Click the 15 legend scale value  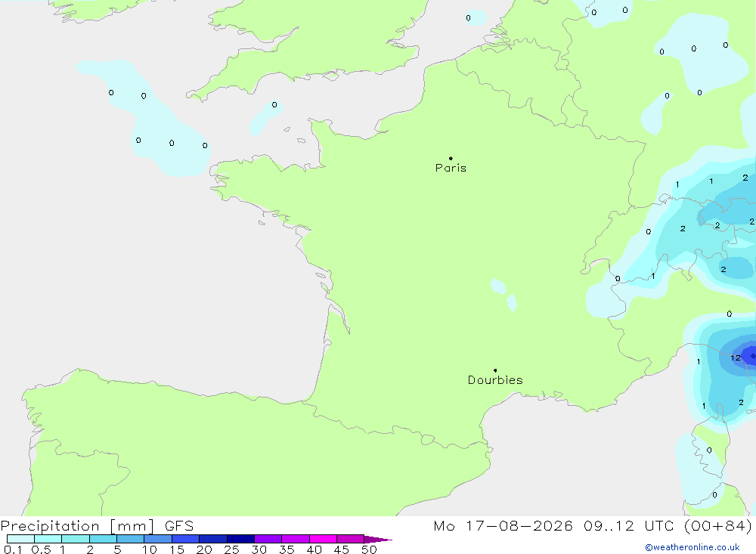(177, 549)
